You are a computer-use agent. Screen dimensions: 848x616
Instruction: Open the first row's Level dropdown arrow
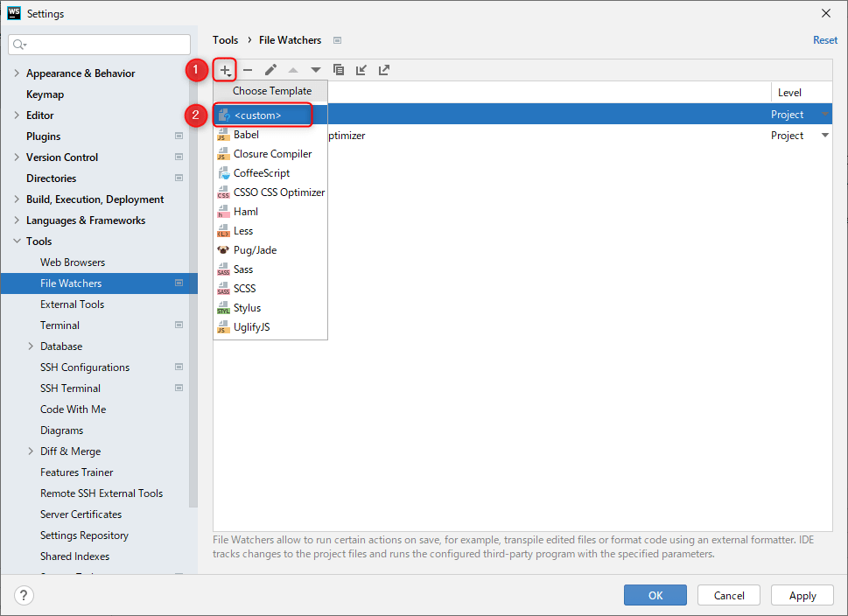click(825, 114)
